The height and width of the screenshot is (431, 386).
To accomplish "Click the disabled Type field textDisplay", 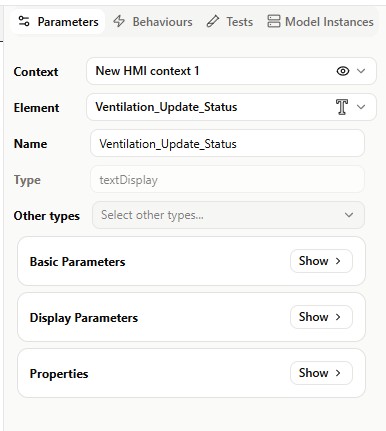I will 227,179.
